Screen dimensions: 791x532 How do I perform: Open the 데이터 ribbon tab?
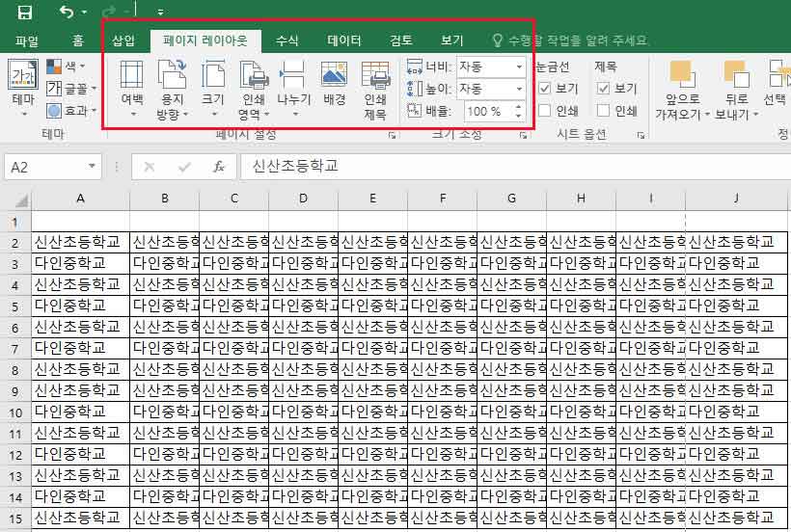click(x=344, y=40)
